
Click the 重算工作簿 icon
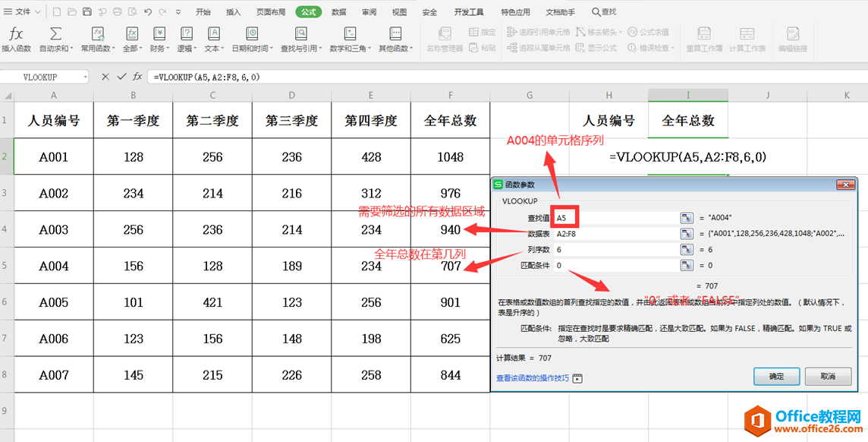click(704, 33)
